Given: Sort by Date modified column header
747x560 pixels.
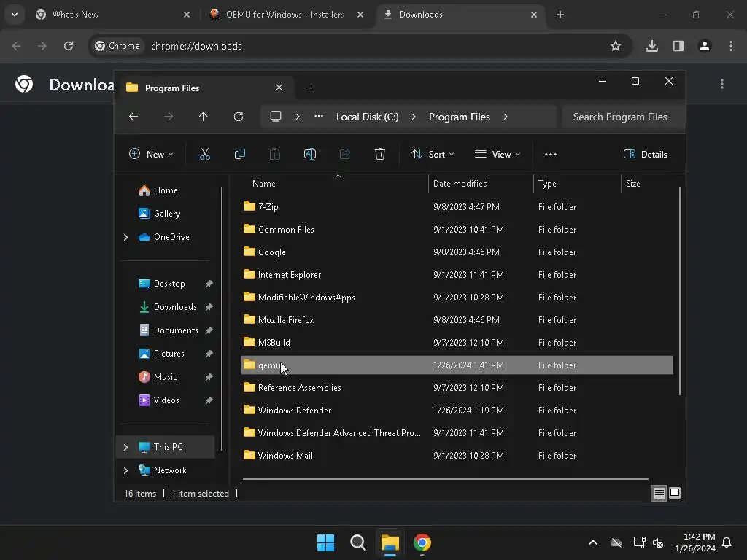Looking at the screenshot, I should 460,183.
